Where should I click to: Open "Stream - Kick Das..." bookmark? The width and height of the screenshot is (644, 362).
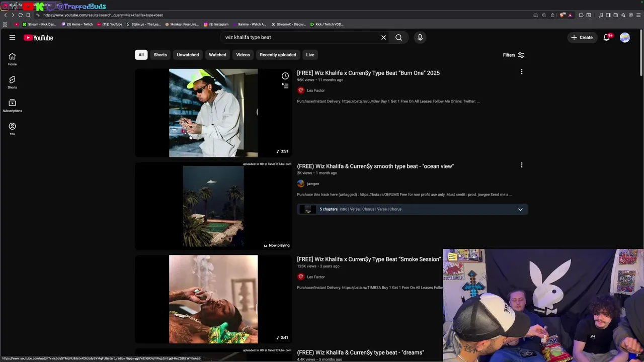point(39,24)
